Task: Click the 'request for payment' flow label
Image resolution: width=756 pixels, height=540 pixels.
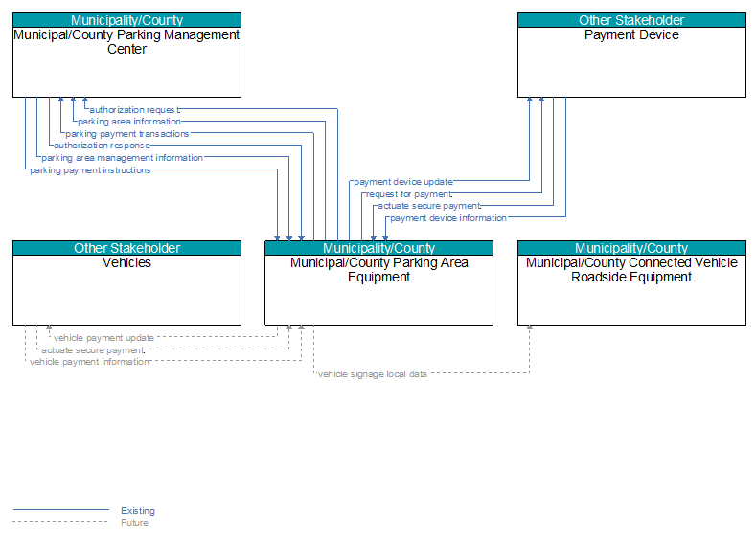Action: tap(409, 194)
